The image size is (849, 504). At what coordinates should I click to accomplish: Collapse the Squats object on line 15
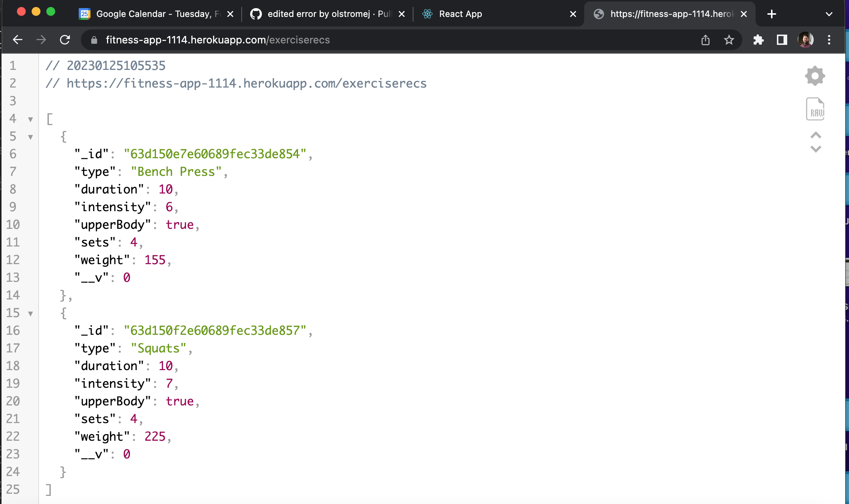coord(31,313)
